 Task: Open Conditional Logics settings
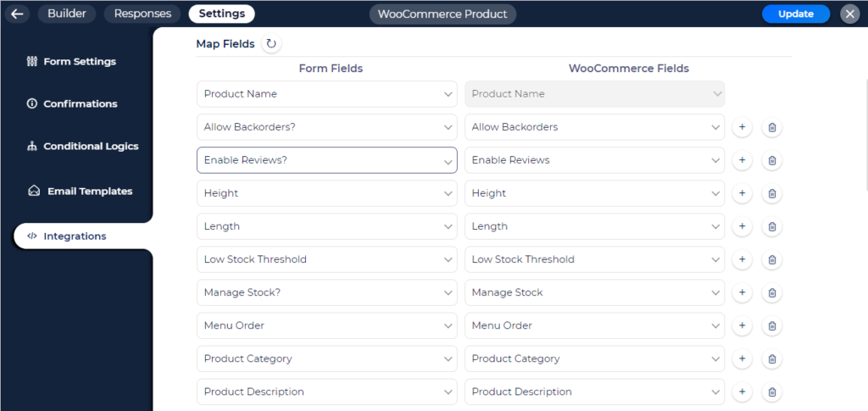91,146
